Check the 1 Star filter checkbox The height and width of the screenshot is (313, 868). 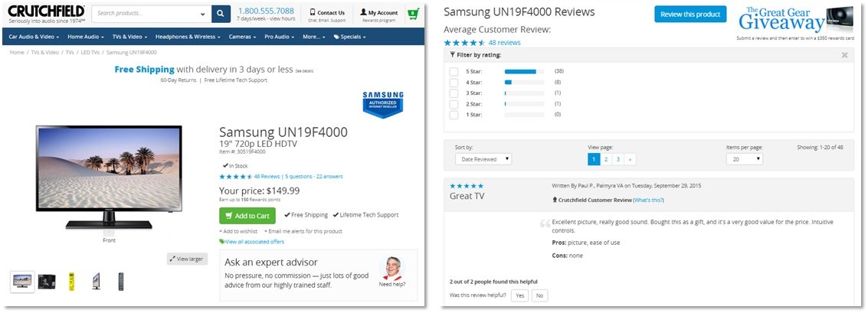click(454, 115)
